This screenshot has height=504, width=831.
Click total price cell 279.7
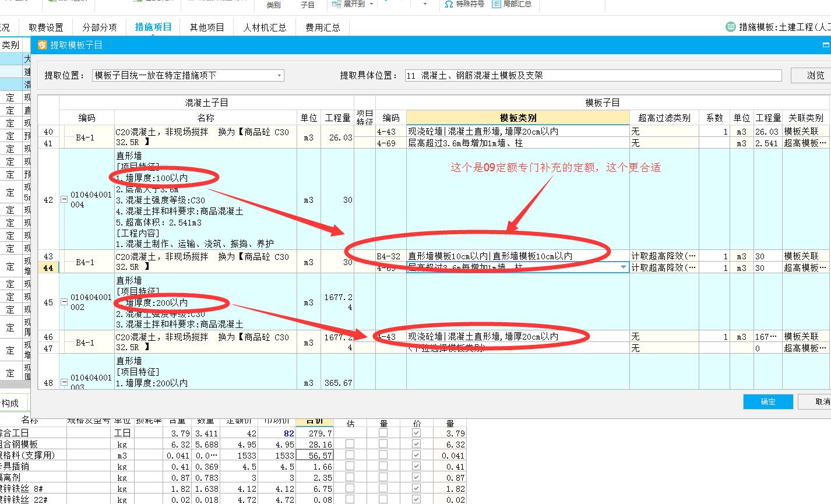click(x=315, y=433)
